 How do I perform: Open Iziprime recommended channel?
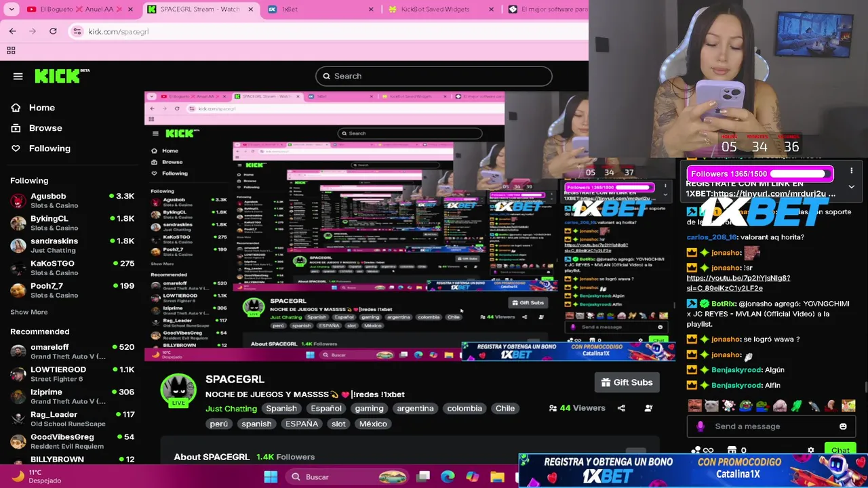pos(72,396)
